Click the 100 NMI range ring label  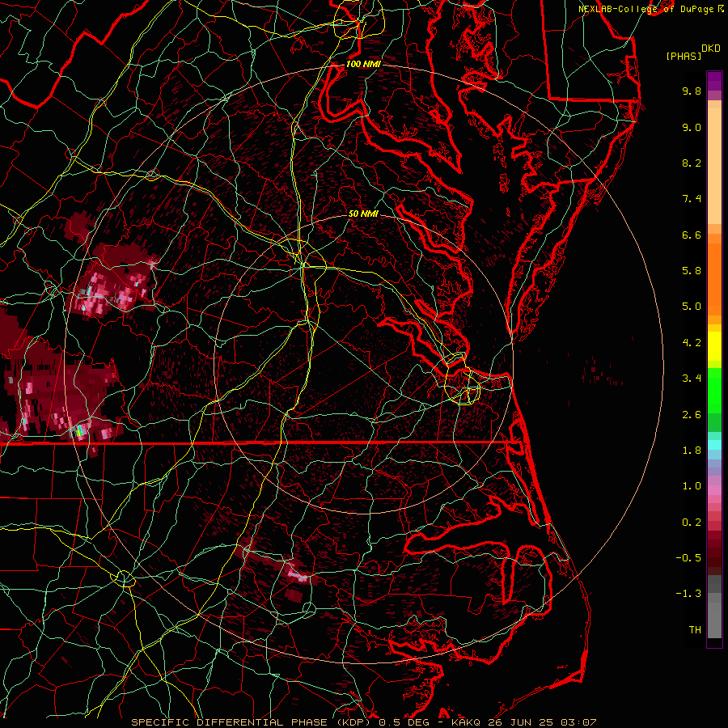(x=363, y=64)
